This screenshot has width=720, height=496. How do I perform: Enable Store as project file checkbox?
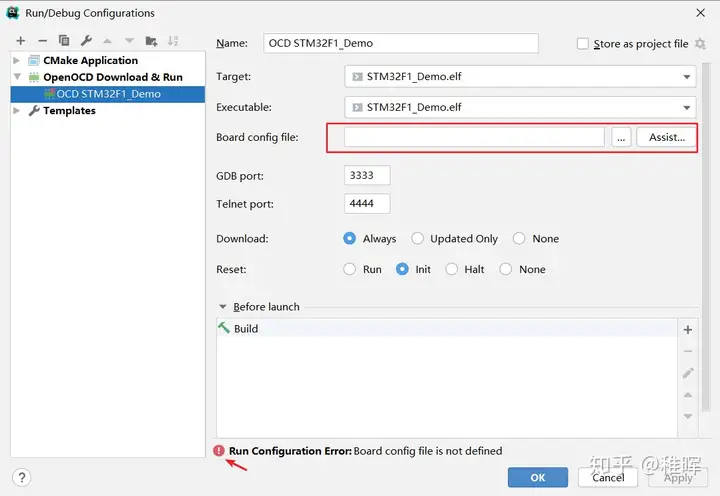583,44
